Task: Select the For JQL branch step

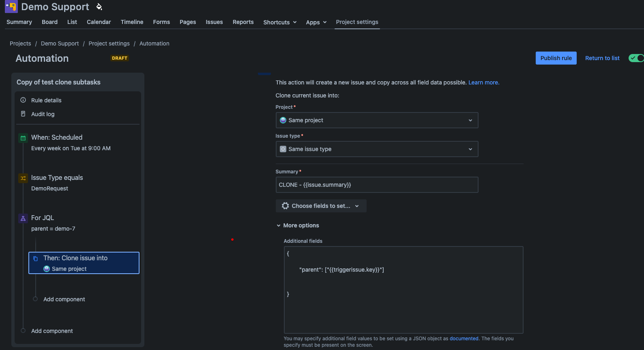Action: tap(77, 223)
